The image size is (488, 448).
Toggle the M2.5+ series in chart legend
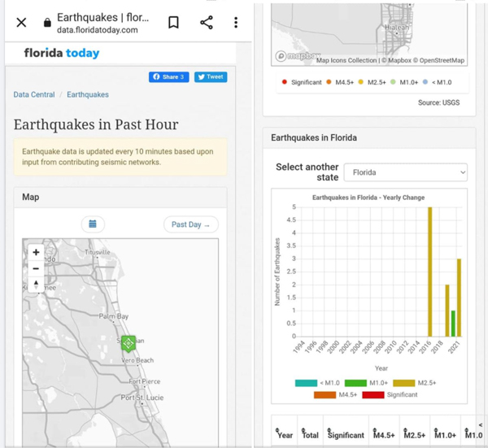(415, 383)
